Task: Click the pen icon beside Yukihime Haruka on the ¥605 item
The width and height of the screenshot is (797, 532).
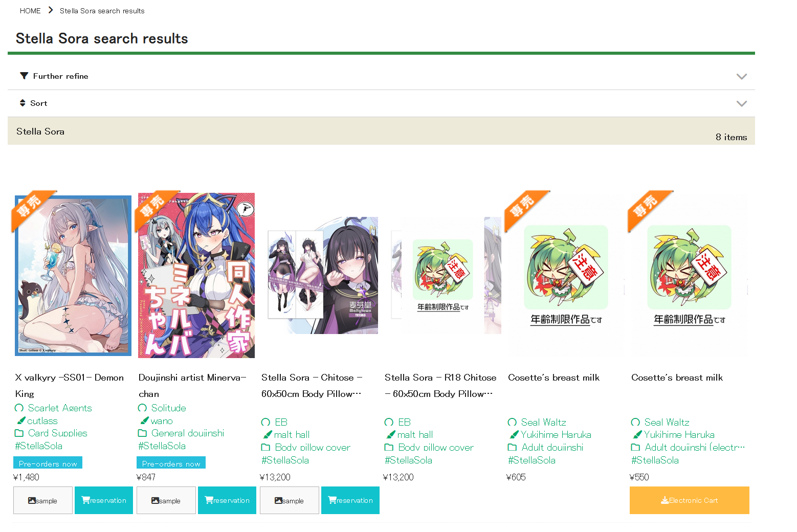Action: (514, 434)
